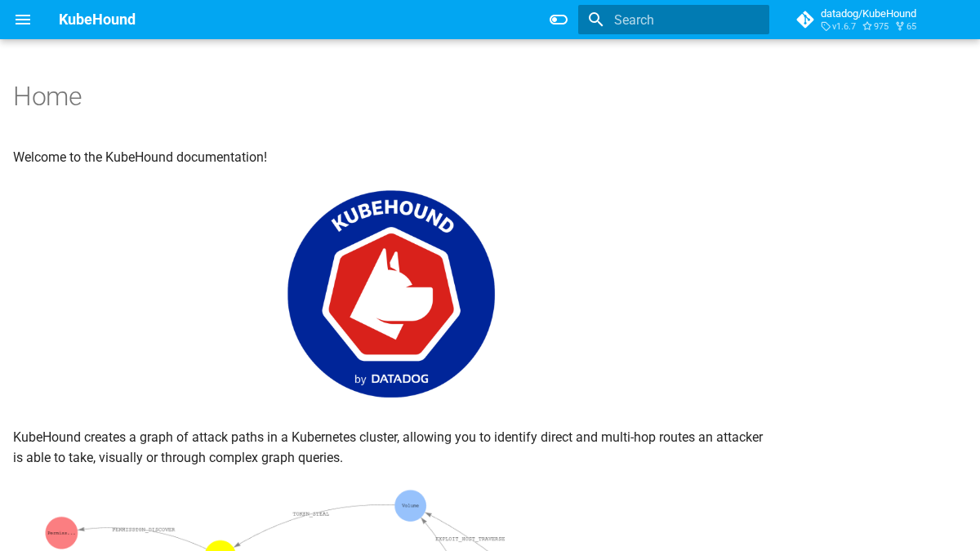The height and width of the screenshot is (551, 980).
Task: Click the search magnifier icon
Action: [x=596, y=20]
